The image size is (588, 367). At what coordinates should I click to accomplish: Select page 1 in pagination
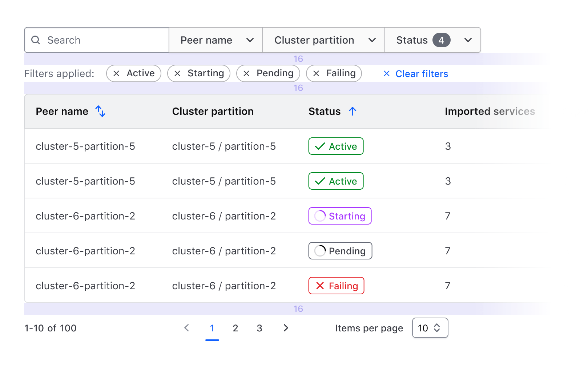212,328
